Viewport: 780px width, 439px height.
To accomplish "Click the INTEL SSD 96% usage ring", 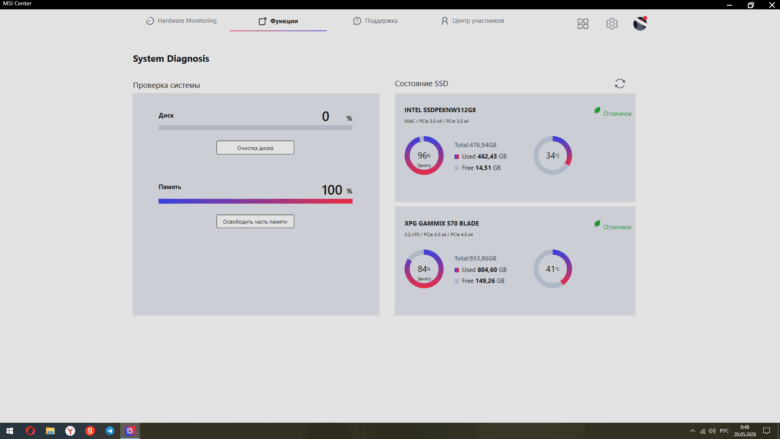I will click(423, 156).
